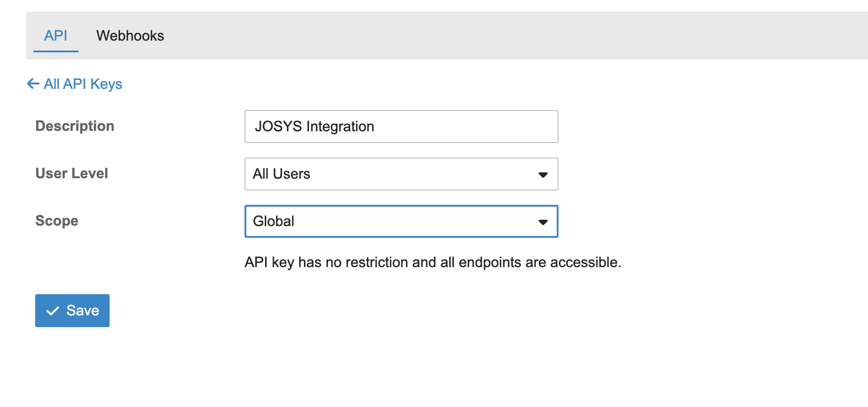
Task: Select the All Users value in User Level
Action: coord(282,174)
